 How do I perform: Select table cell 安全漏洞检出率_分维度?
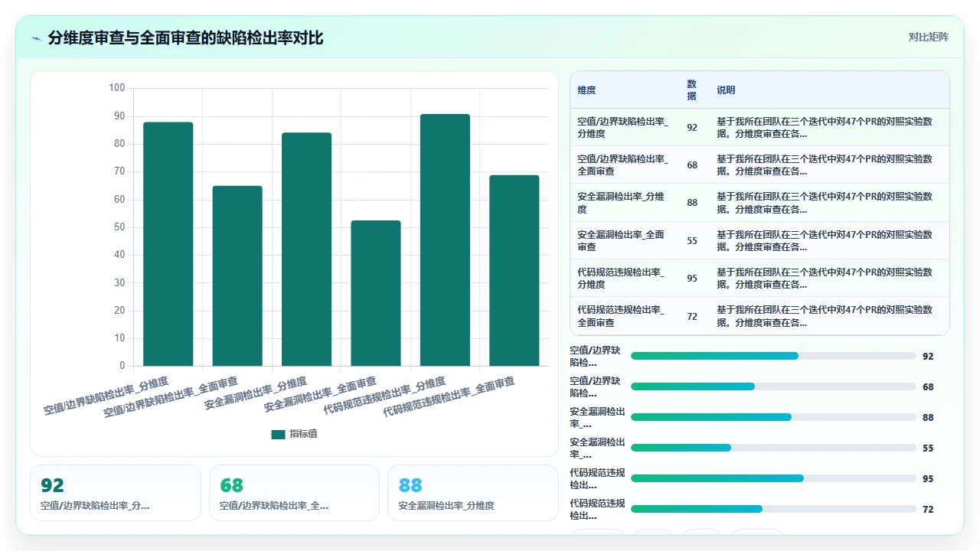click(622, 202)
